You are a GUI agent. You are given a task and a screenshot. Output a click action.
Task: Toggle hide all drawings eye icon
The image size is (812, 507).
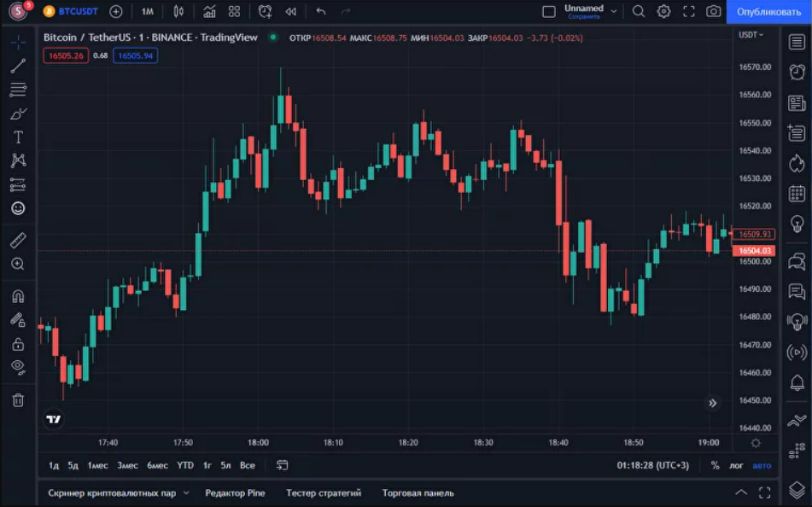18,367
